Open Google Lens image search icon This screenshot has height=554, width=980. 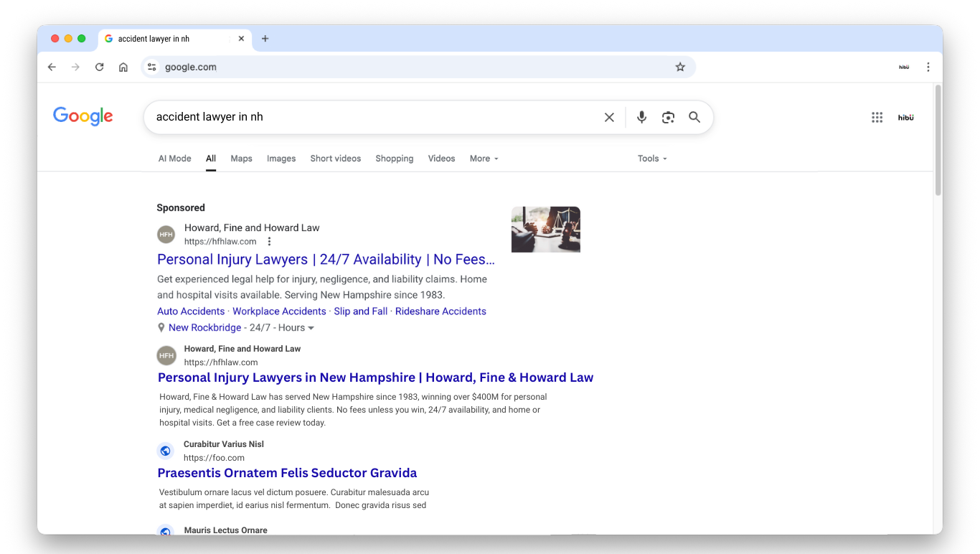668,117
